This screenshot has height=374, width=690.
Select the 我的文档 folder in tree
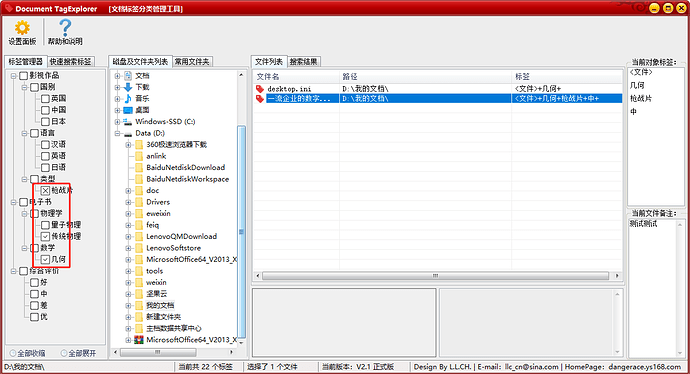(x=160, y=305)
